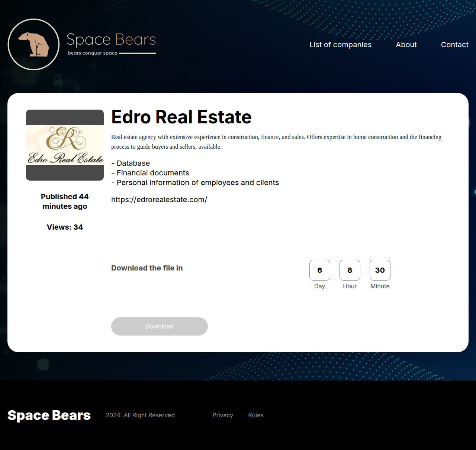Go to the About page
This screenshot has height=450, width=476.
tap(406, 45)
